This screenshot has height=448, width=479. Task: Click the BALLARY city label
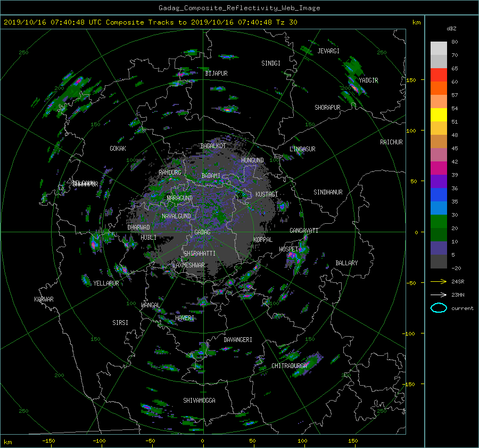coord(346,263)
